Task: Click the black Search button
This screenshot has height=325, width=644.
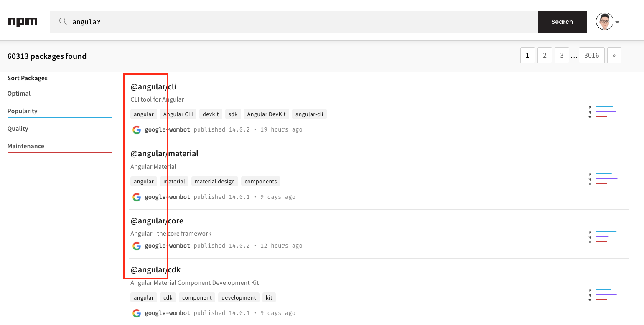Action: tap(562, 22)
